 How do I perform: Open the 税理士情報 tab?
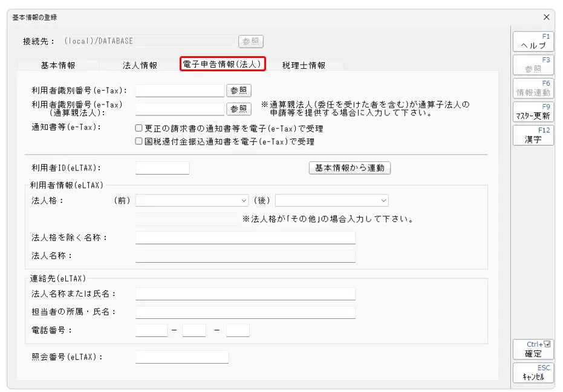point(304,65)
